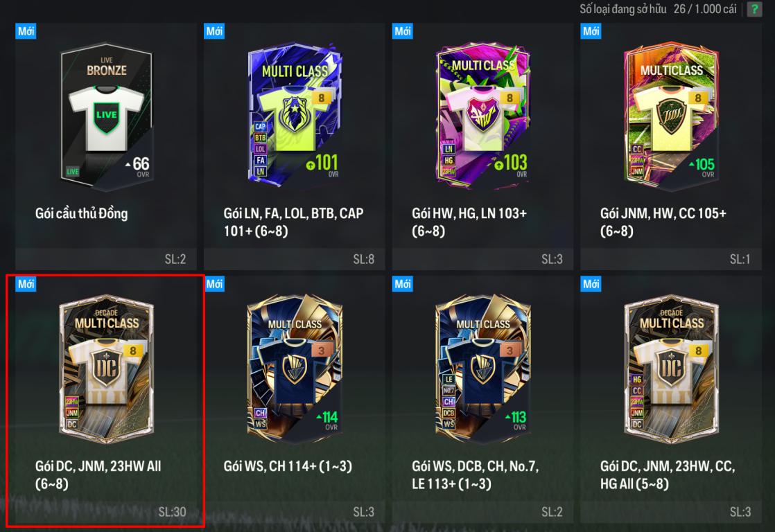Click the SL:8 quantity bar

[294, 259]
